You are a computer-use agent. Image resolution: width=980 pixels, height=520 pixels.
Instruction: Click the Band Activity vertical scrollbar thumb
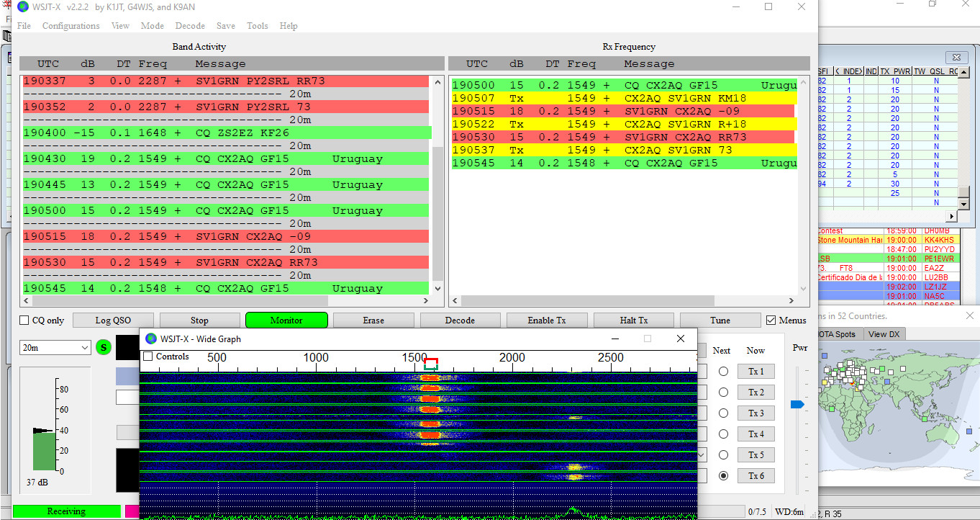coord(437,213)
